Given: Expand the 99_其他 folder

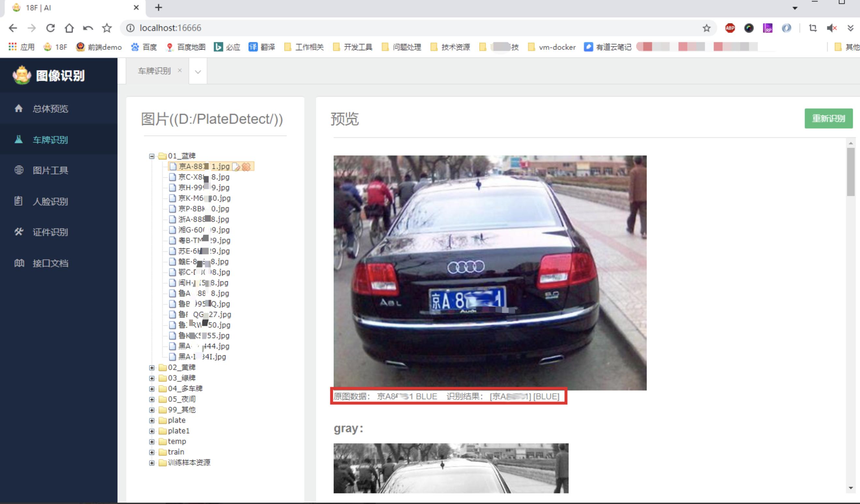Looking at the screenshot, I should click(x=152, y=409).
